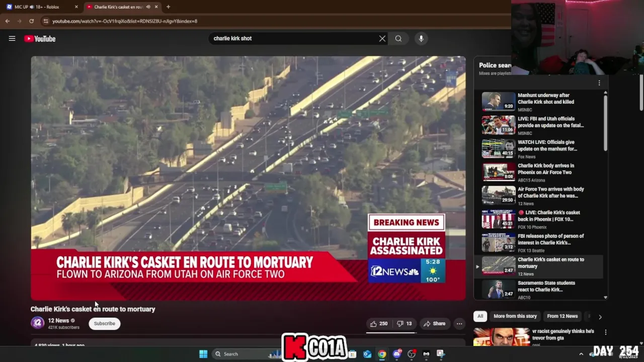
Task: Click on the video player
Action: tap(248, 178)
